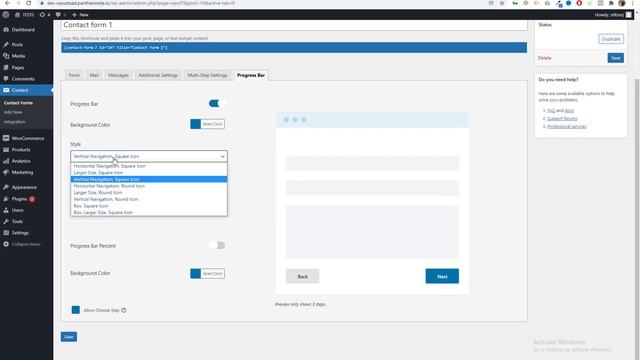Click the Contact envelope icon
This screenshot has width=640, height=360.
point(6,90)
